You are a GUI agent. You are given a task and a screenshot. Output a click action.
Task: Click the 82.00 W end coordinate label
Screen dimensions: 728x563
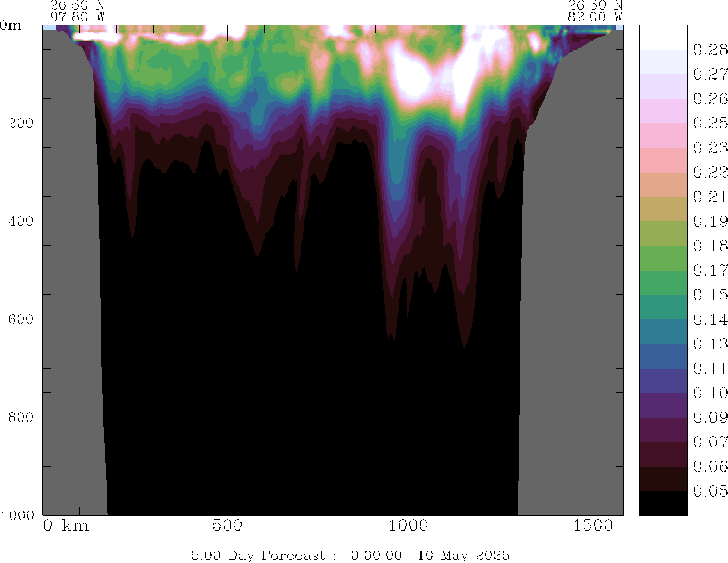[595, 17]
